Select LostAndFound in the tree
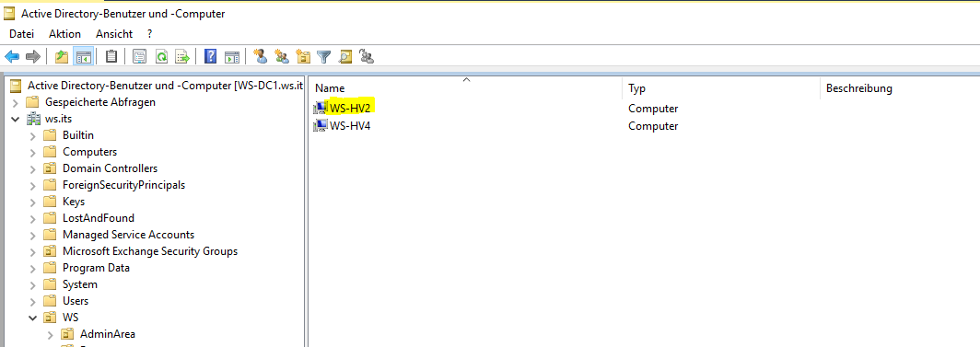 99,218
